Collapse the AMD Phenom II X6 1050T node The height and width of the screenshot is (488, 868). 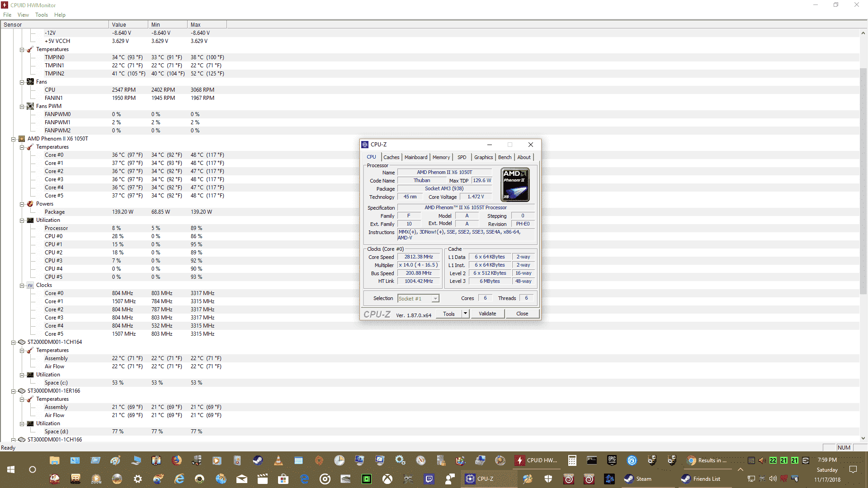tap(14, 139)
